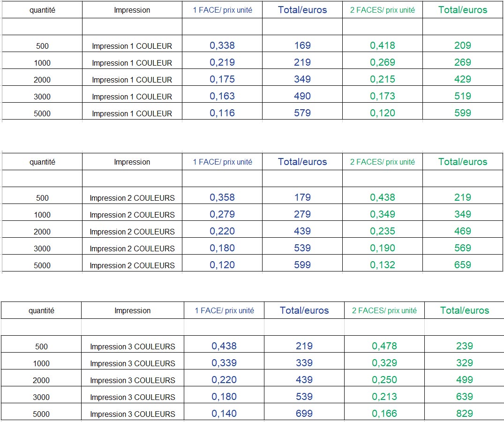Click quantity 5000 in the 1 COULEUR table
The image size is (504, 422).
pos(42,113)
